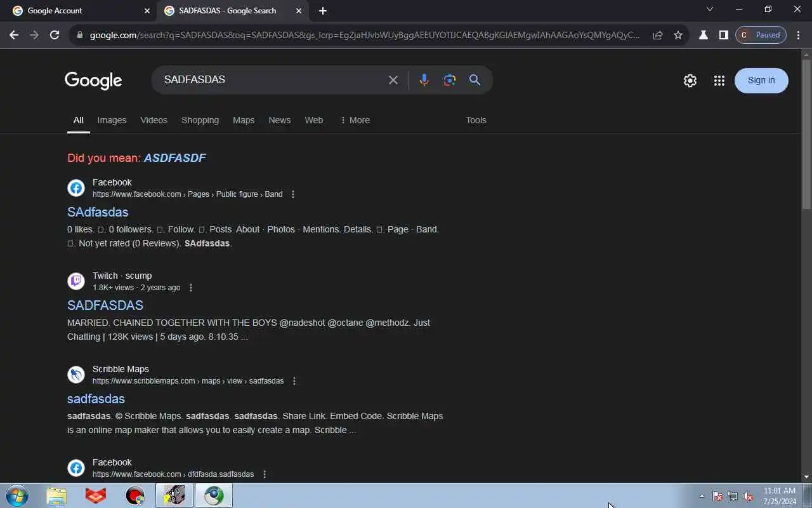The image size is (812, 508).
Task: Open options for the Scribble Maps result
Action: 294,381
